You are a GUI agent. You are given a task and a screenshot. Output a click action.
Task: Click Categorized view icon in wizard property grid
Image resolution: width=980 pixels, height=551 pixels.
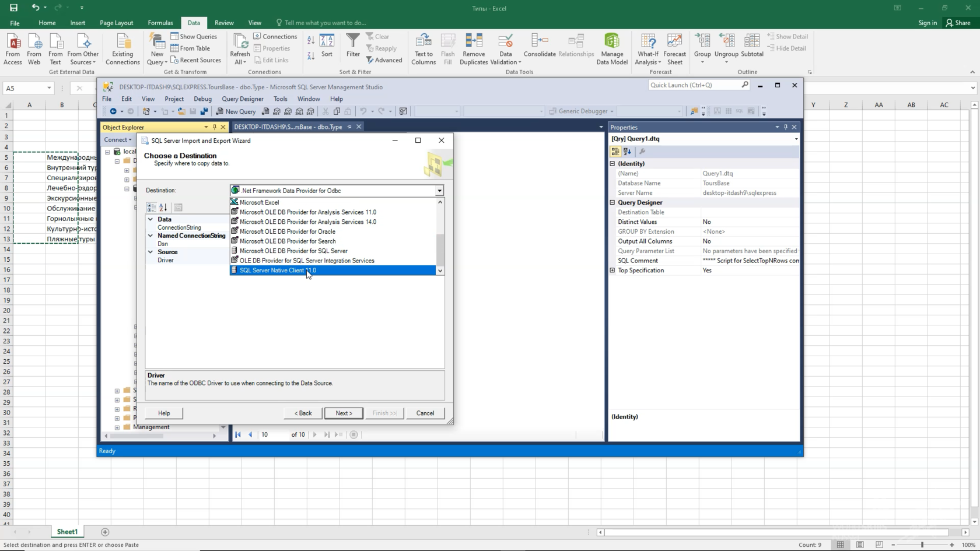(152, 208)
